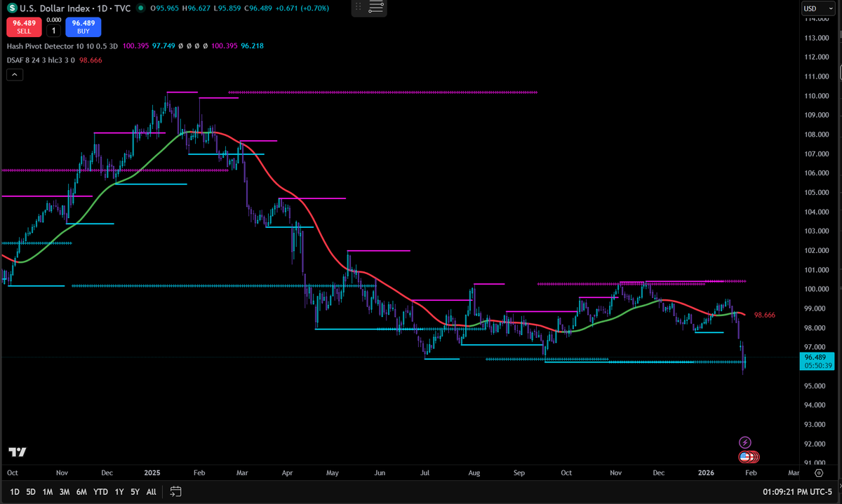The image size is (842, 504).
Task: Click the blue BUY 96.489 button
Action: (x=83, y=27)
